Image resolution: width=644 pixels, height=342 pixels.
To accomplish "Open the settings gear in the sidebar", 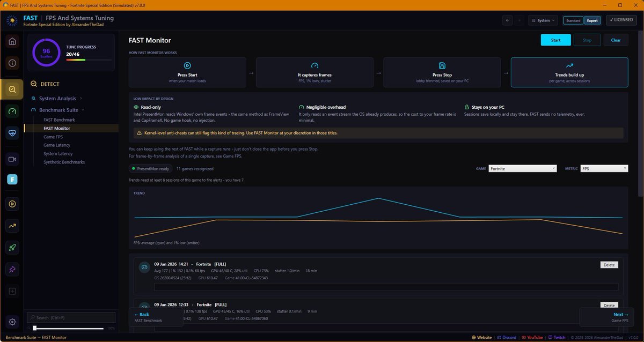I will pyautogui.click(x=12, y=322).
